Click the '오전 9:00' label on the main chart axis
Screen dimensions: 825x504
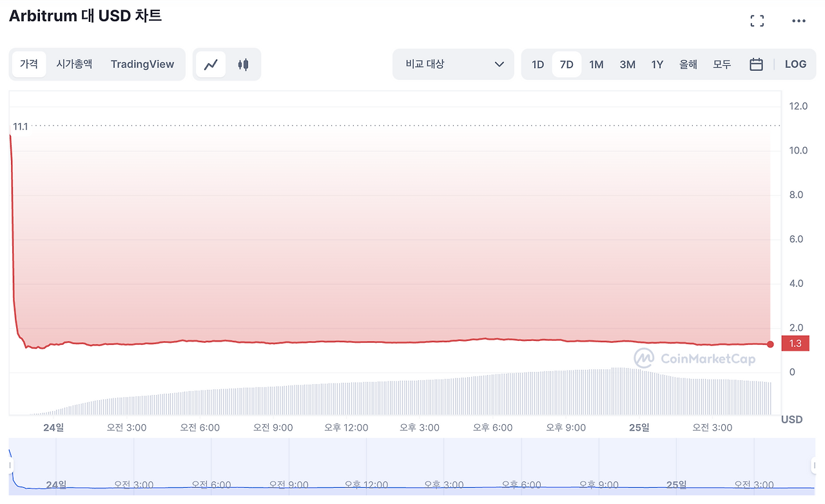[273, 427]
